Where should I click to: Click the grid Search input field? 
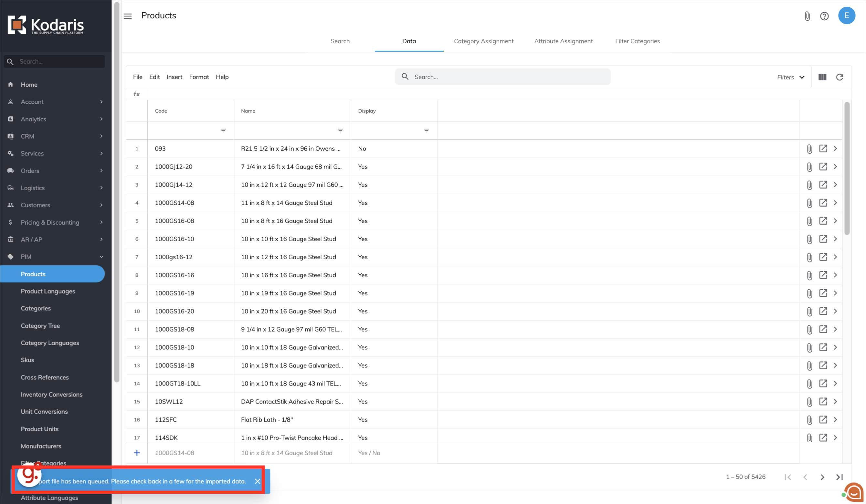pos(509,77)
